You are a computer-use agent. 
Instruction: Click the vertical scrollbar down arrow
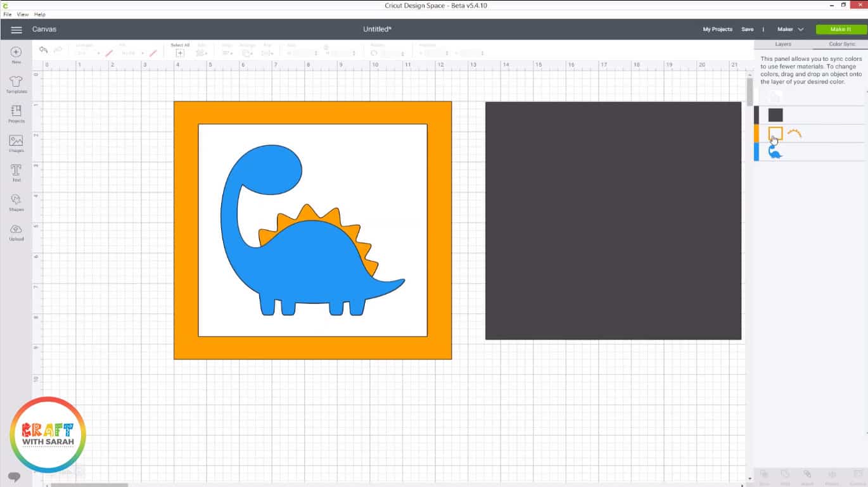(x=750, y=479)
